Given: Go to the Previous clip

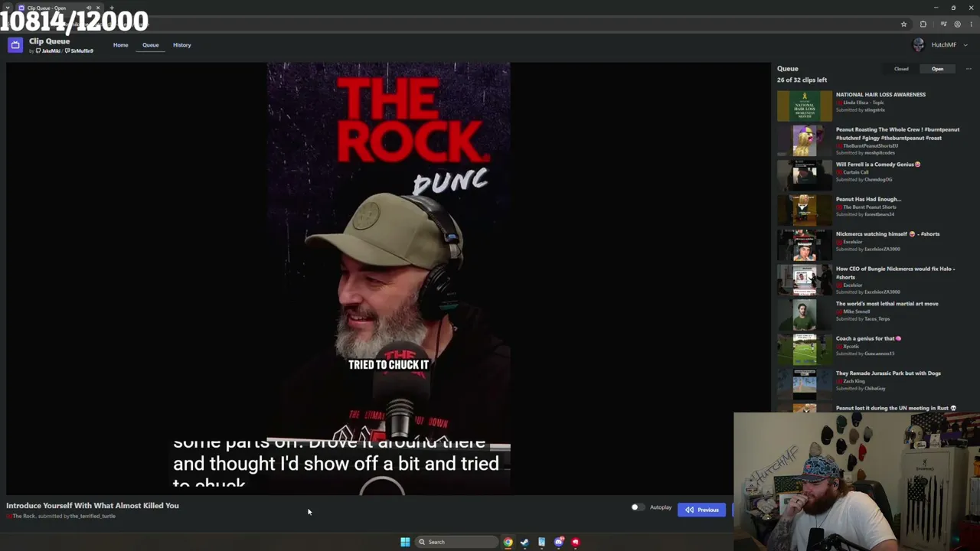Looking at the screenshot, I should 701,510.
